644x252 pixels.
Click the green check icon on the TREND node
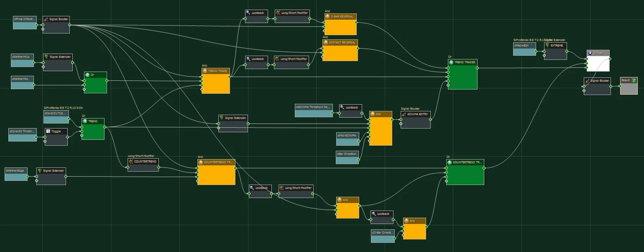(85, 121)
